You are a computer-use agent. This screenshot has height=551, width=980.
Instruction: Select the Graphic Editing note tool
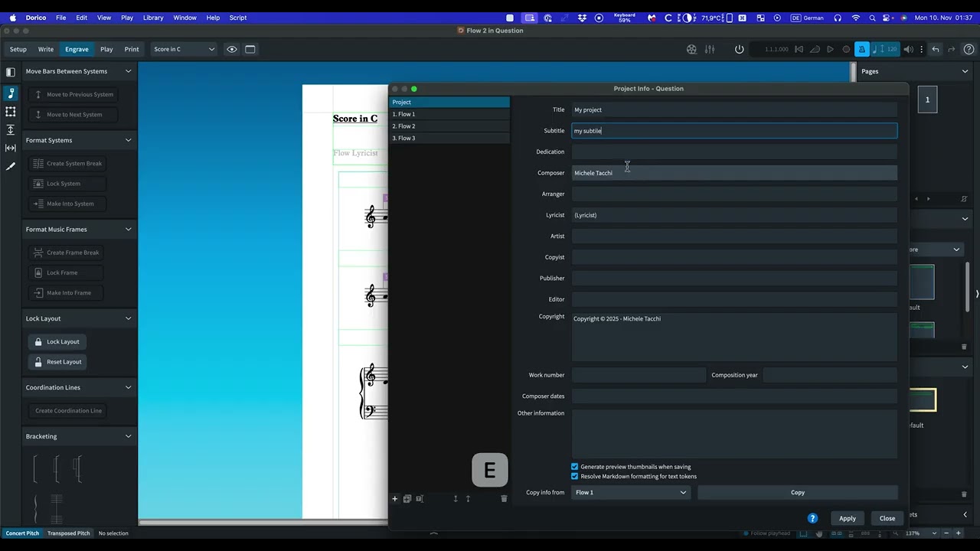[11, 93]
